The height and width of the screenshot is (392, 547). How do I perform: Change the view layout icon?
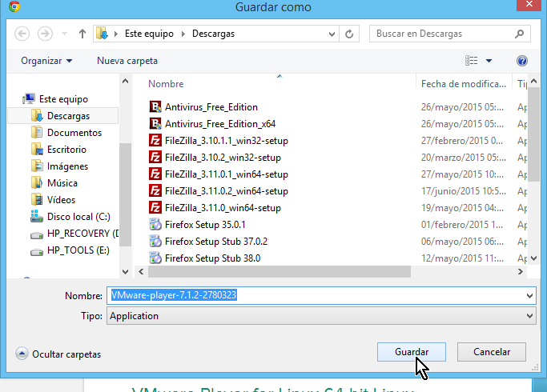pyautogui.click(x=471, y=61)
